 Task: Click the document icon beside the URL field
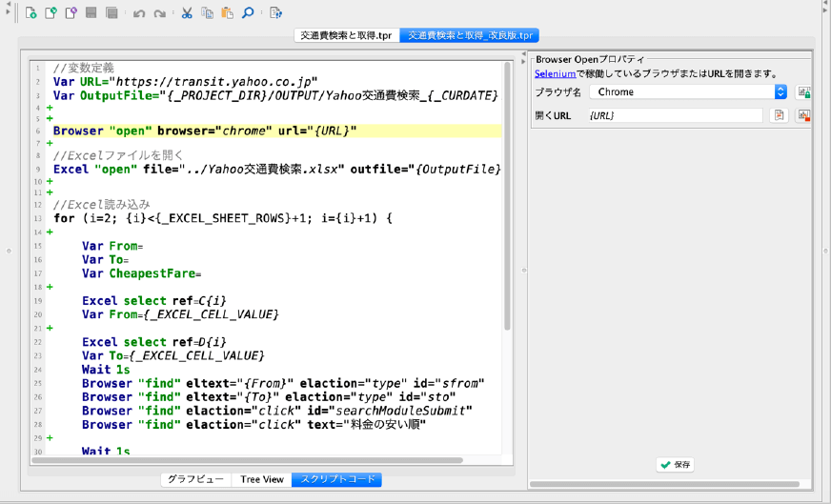(779, 115)
